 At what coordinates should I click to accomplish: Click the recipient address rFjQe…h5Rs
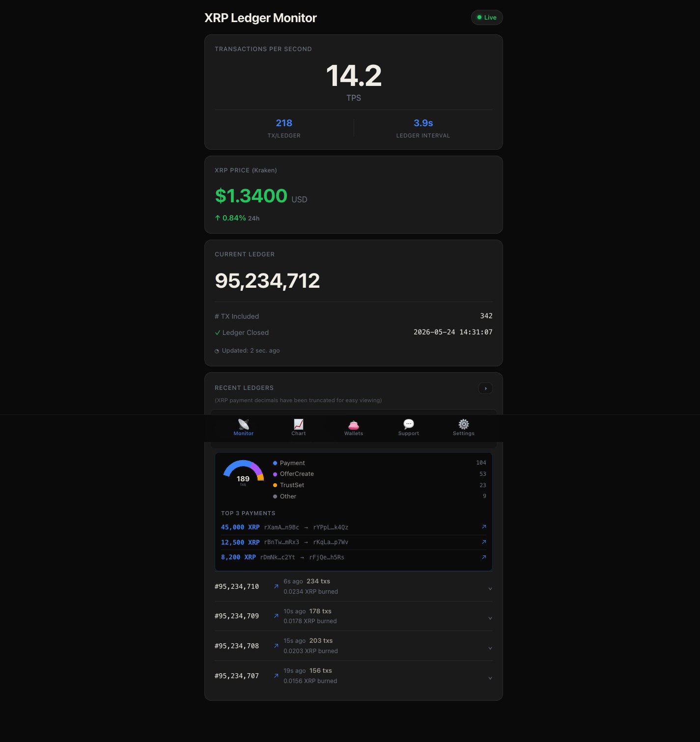coord(327,557)
